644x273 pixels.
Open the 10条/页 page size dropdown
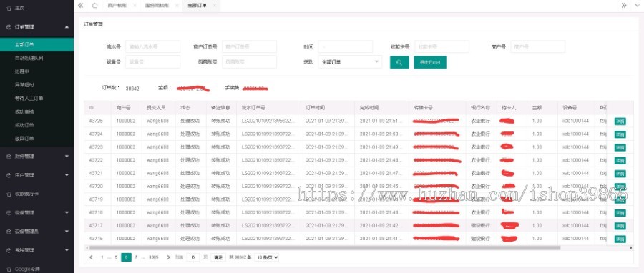267,257
